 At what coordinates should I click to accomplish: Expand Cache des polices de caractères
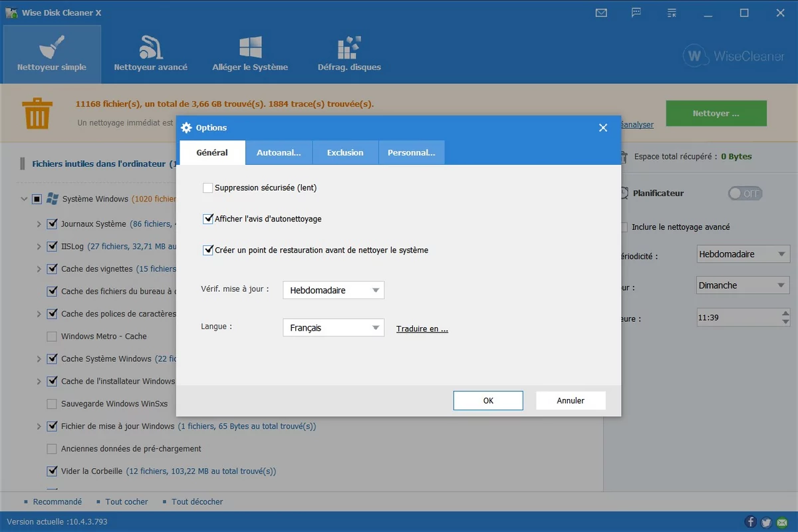(x=39, y=314)
